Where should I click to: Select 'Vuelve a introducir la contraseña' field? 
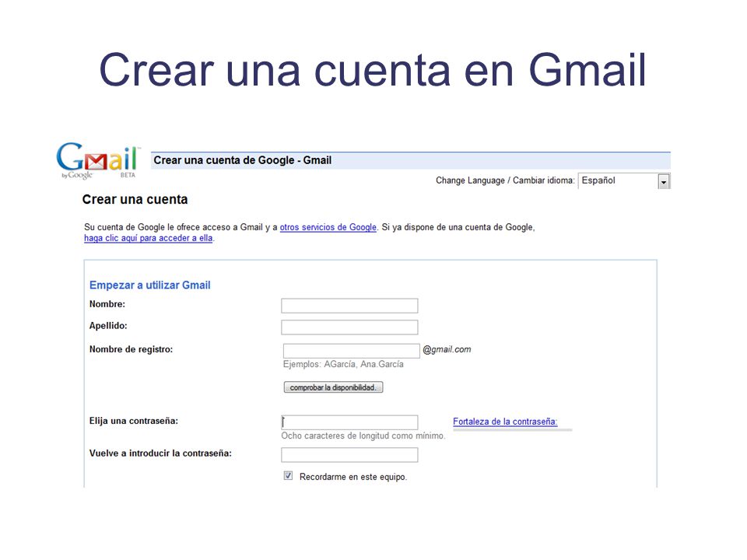[x=349, y=455]
